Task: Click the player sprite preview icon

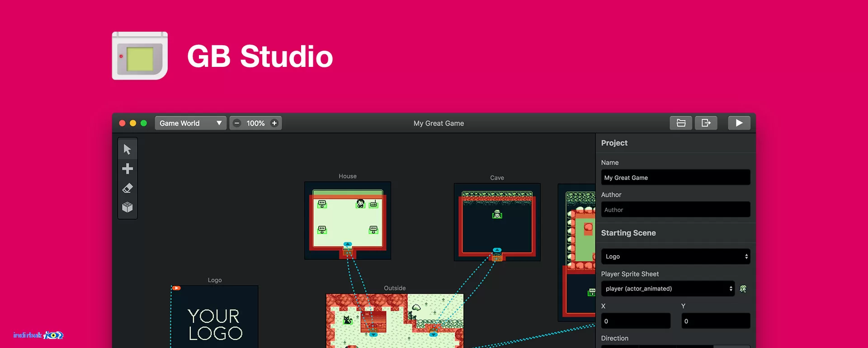Action: pos(743,288)
